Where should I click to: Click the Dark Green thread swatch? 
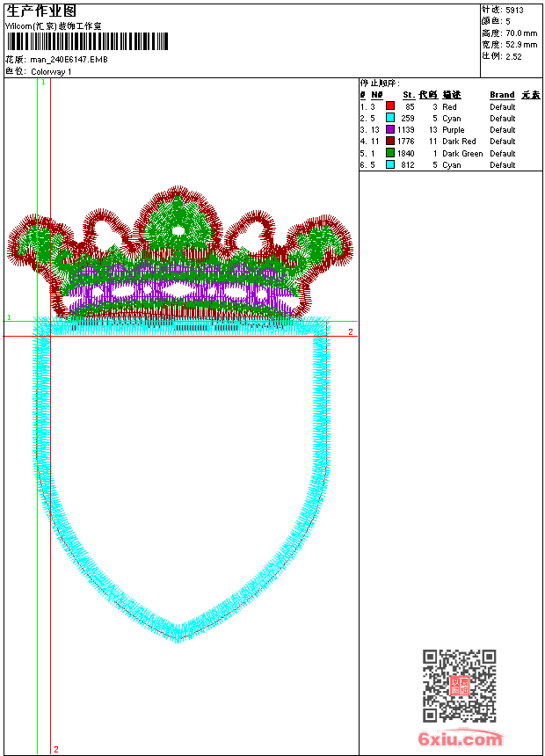(x=390, y=153)
